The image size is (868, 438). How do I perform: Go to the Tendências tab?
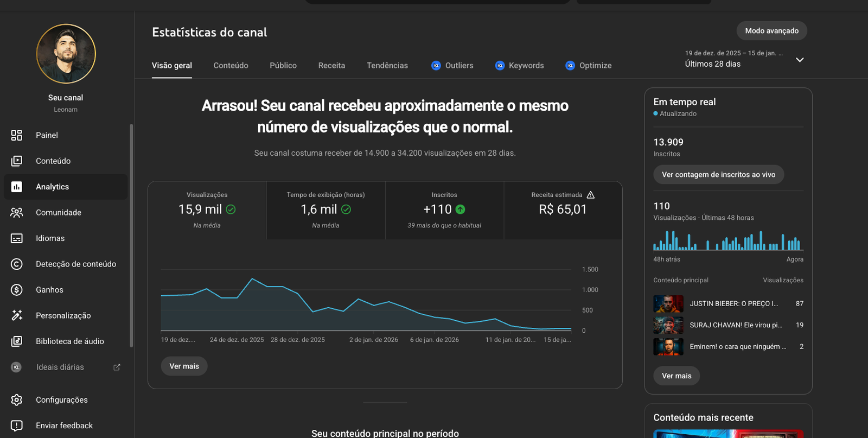[x=387, y=66]
